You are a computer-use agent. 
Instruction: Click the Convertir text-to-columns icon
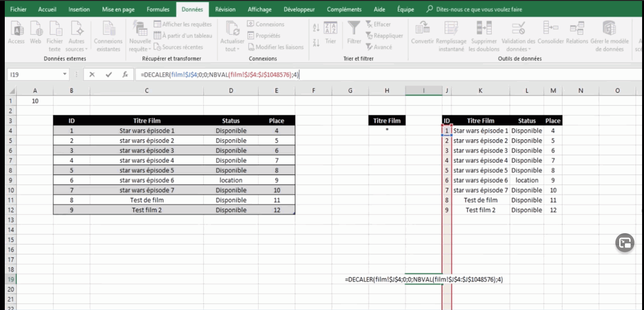(x=422, y=29)
